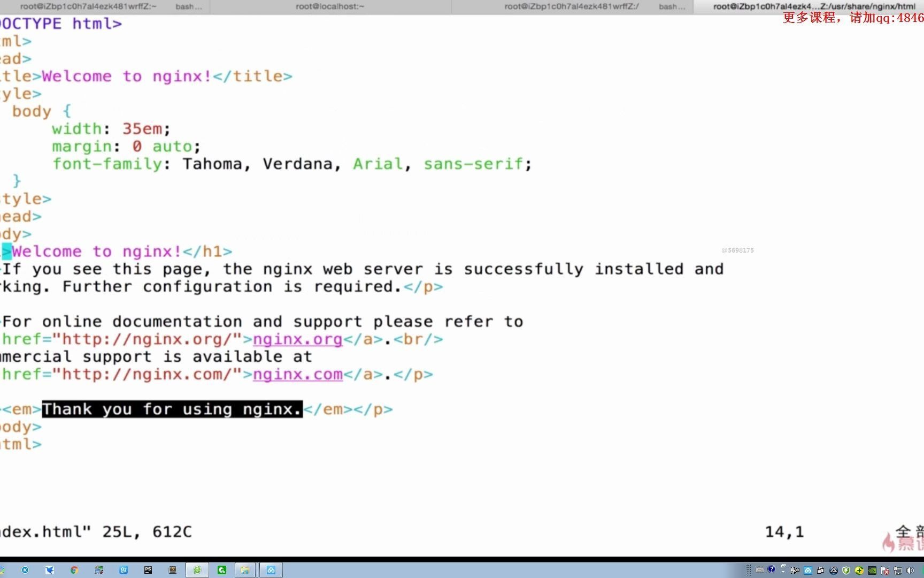The image size is (924, 578).
Task: Click the href "http://nginx.com/" attribute
Action: pyautogui.click(x=122, y=374)
